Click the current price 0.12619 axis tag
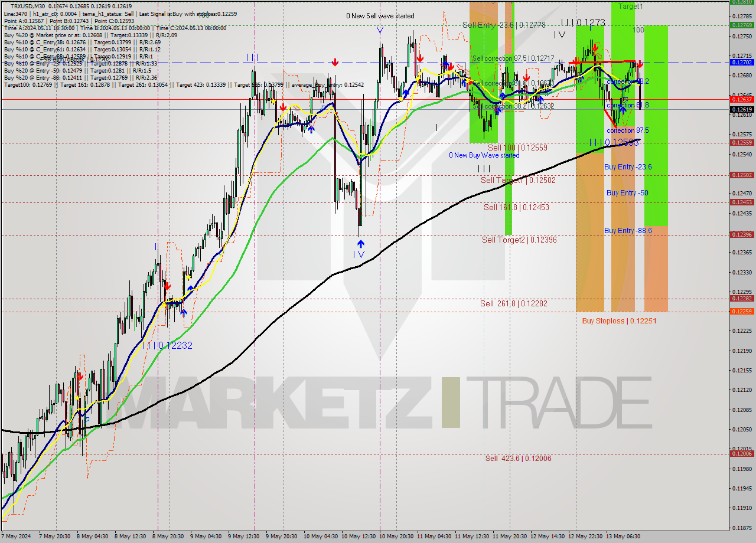Screen dimensions: 756x543 [742, 109]
